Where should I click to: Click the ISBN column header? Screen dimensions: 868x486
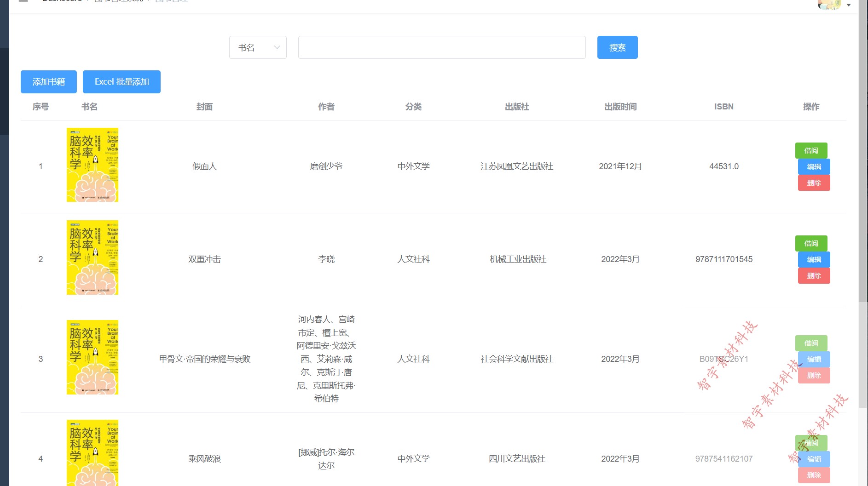(x=724, y=107)
